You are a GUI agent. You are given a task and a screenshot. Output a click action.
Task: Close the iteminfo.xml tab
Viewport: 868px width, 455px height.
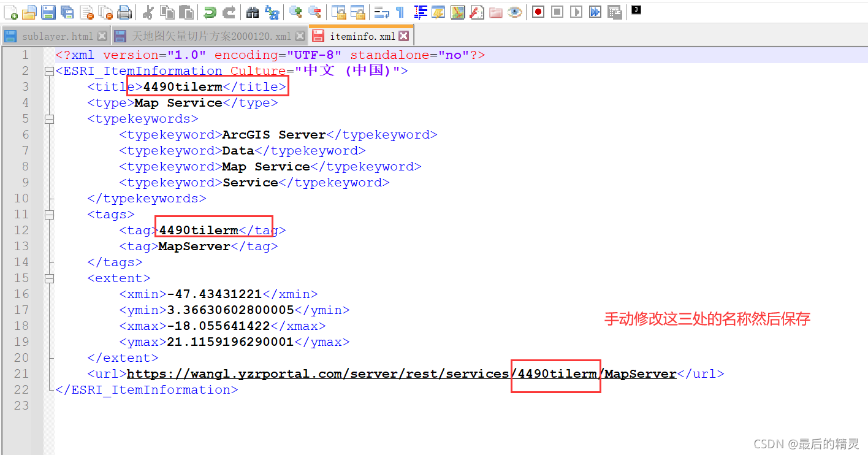click(403, 36)
